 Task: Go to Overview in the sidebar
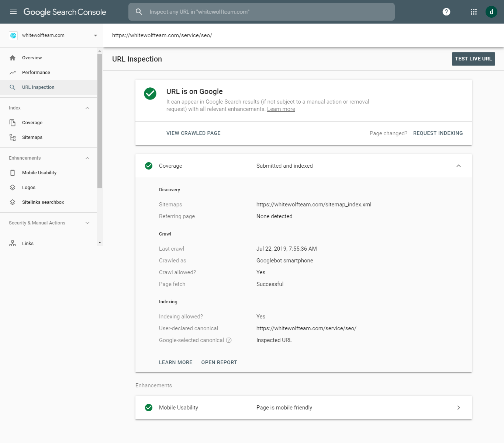48,58
